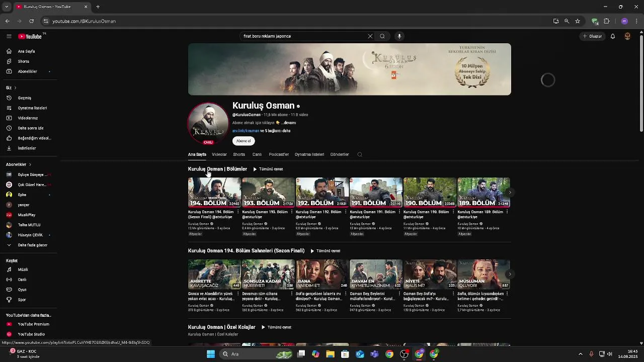The width and height of the screenshot is (644, 362).
Task: Reload the page in Chrome
Action: pos(31,21)
